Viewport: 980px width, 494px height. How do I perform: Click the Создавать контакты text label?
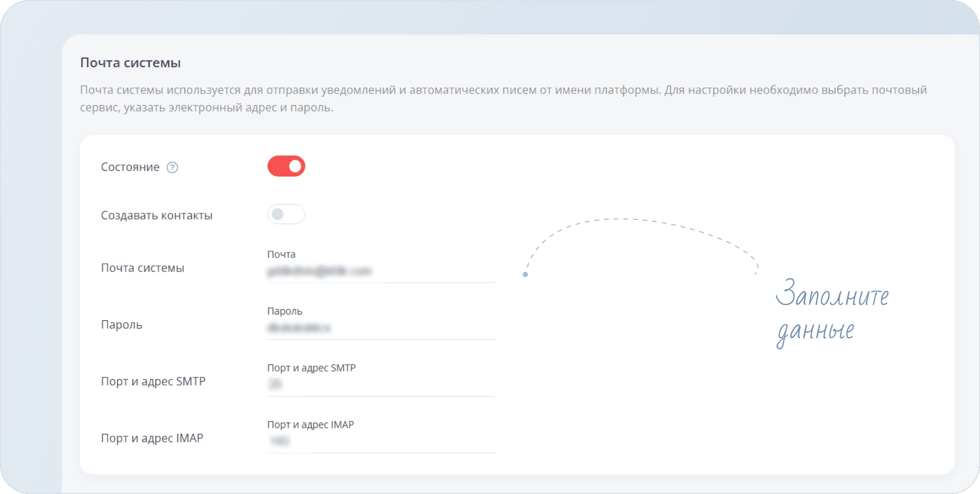coord(156,215)
